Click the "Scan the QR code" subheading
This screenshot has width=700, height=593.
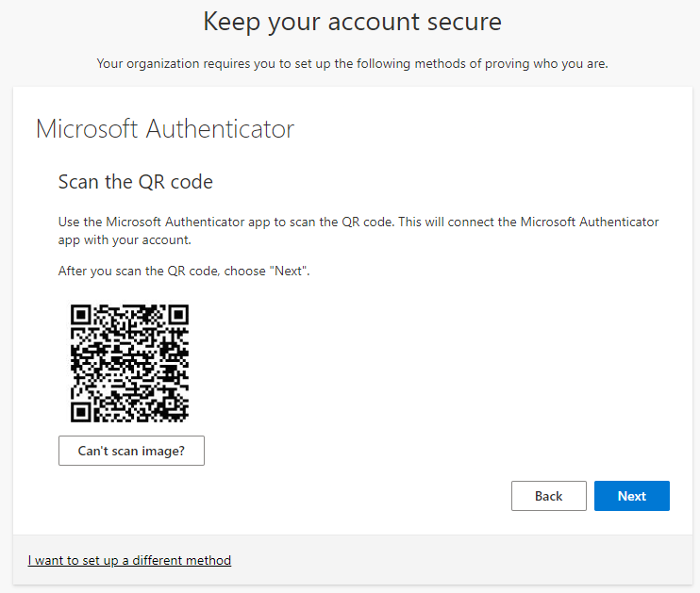pos(136,181)
